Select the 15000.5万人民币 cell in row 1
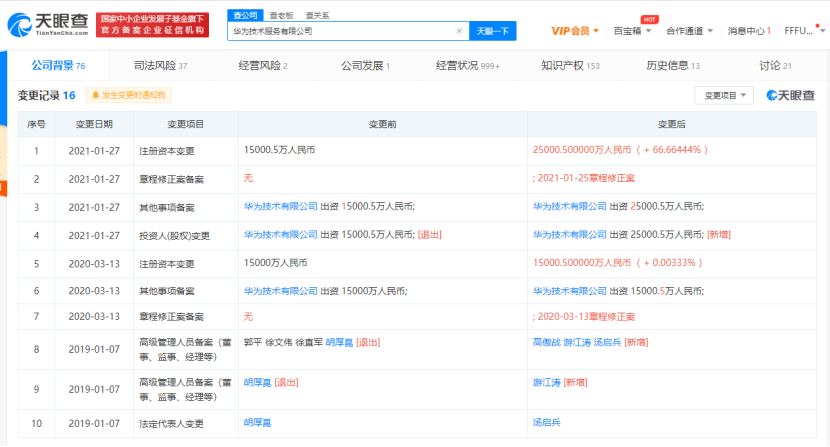This screenshot has height=447, width=830. [x=279, y=150]
